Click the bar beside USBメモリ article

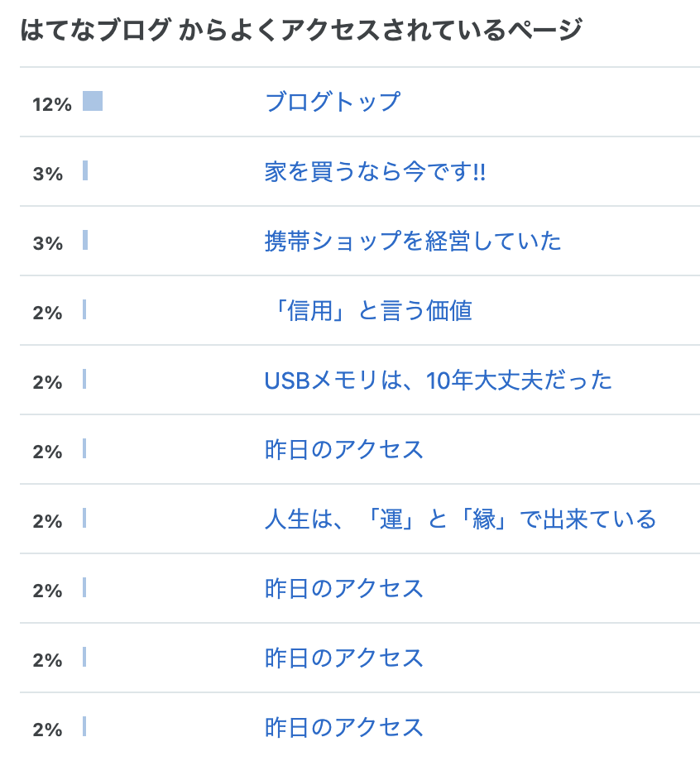[84, 379]
